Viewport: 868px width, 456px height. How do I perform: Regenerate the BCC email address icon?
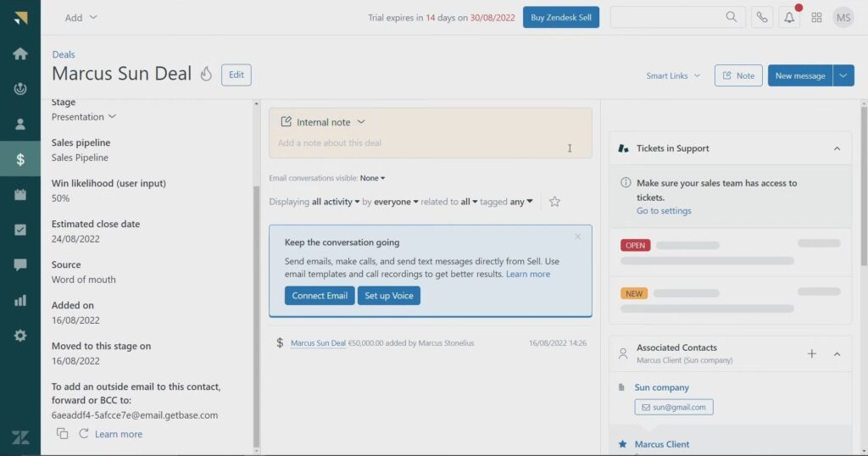84,433
